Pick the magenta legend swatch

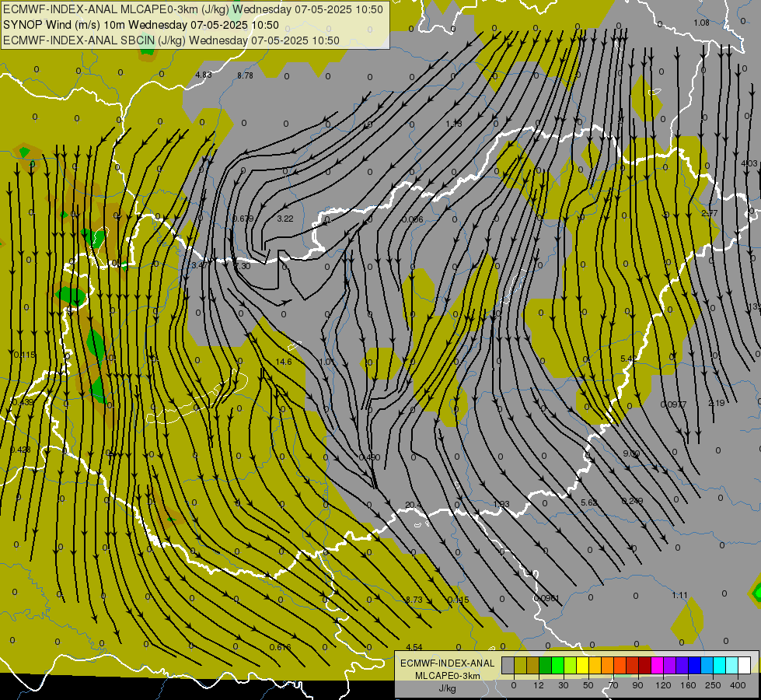658,665
